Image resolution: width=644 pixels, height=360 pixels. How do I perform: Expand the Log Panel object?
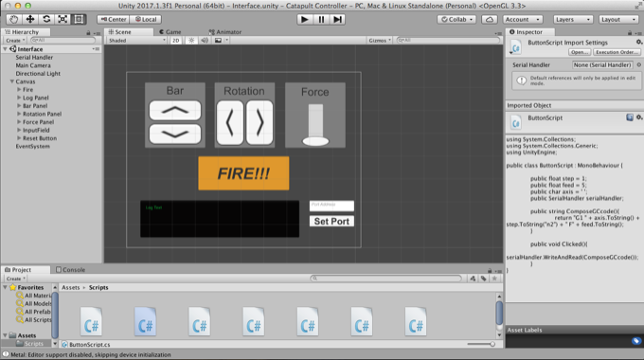[x=19, y=98]
